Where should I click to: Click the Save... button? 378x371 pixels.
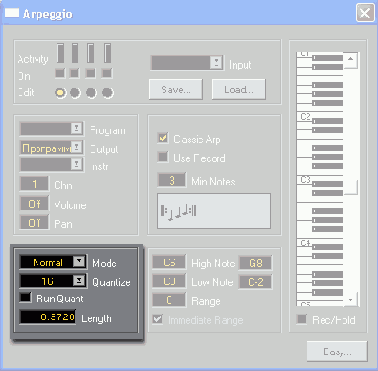click(x=176, y=89)
